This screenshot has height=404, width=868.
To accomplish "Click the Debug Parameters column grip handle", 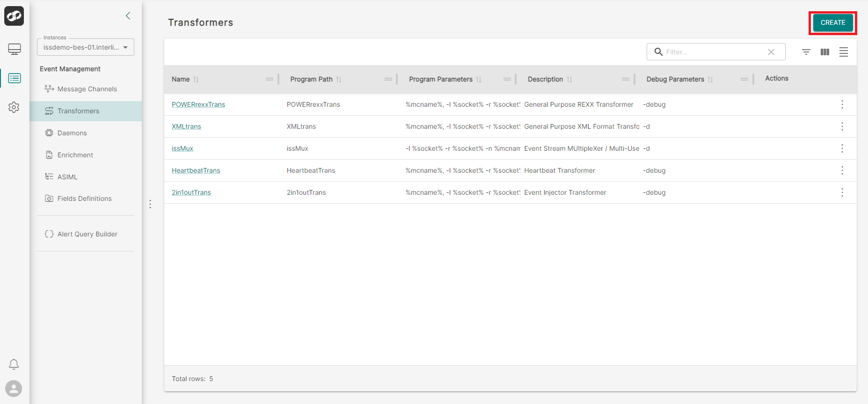I will coord(744,79).
